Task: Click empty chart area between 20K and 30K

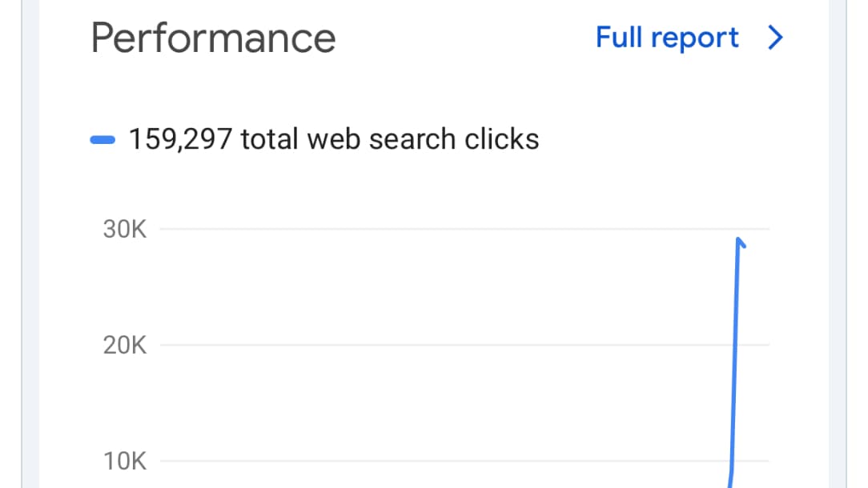Action: [x=448, y=288]
